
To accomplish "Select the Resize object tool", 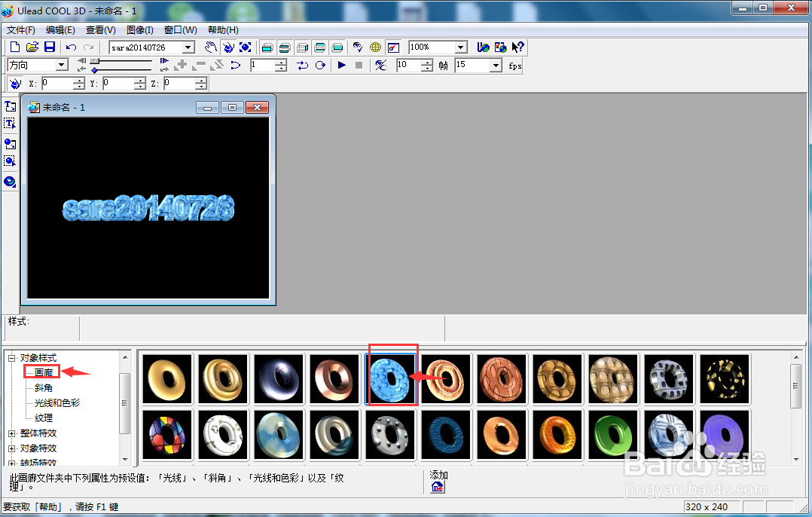I will (246, 47).
